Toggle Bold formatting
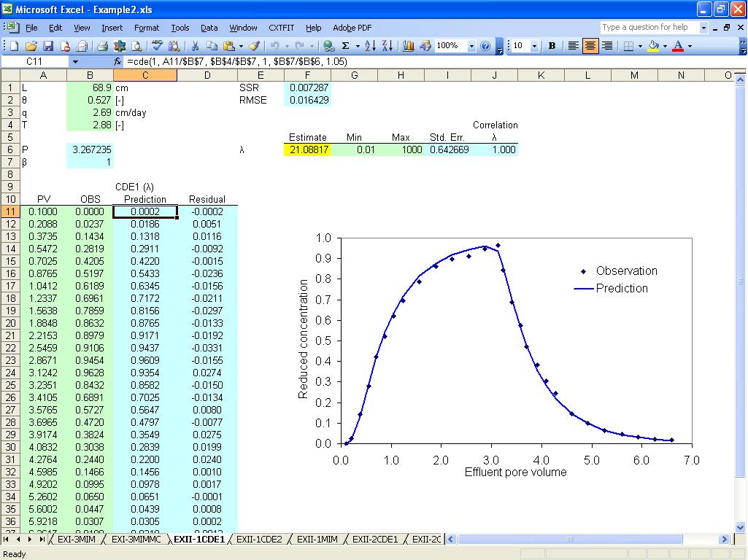748x560 pixels. pos(552,46)
